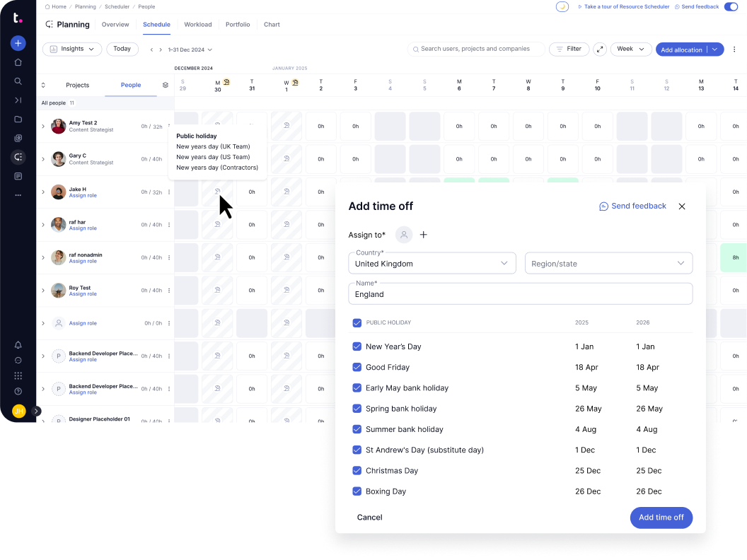The image size is (747, 560).
Task: Uncheck the Good Friday holiday
Action: coord(357,367)
